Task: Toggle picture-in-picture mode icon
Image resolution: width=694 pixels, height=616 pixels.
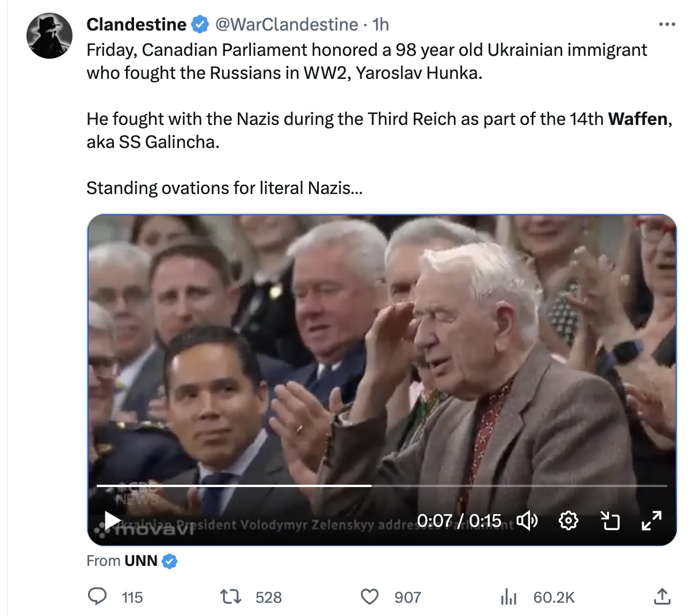Action: [x=610, y=521]
